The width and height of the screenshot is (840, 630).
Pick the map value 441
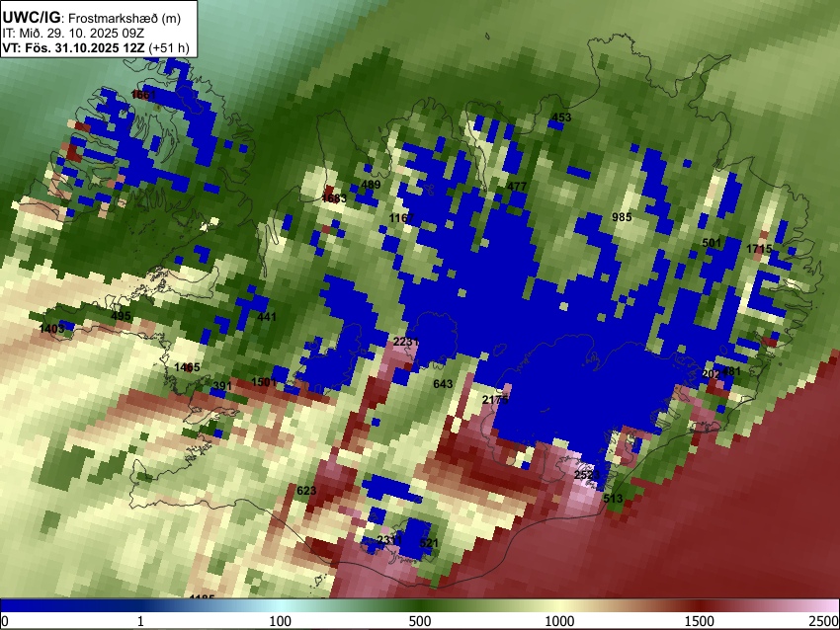click(267, 317)
